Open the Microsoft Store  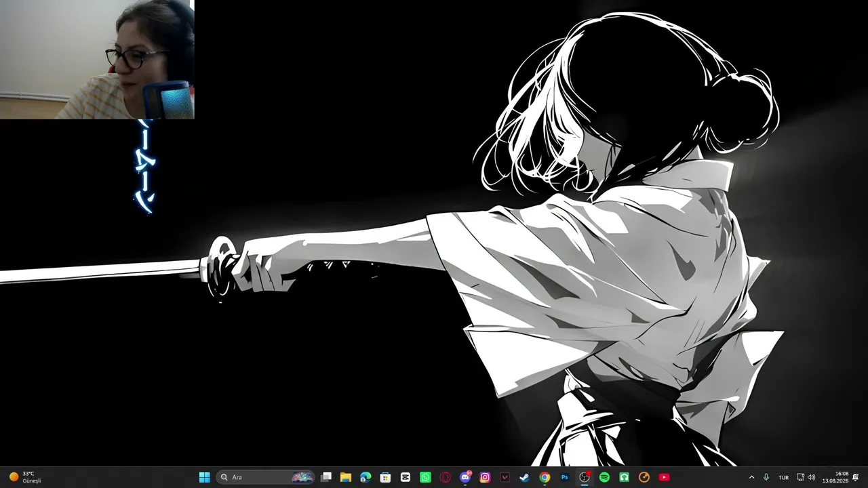385,477
